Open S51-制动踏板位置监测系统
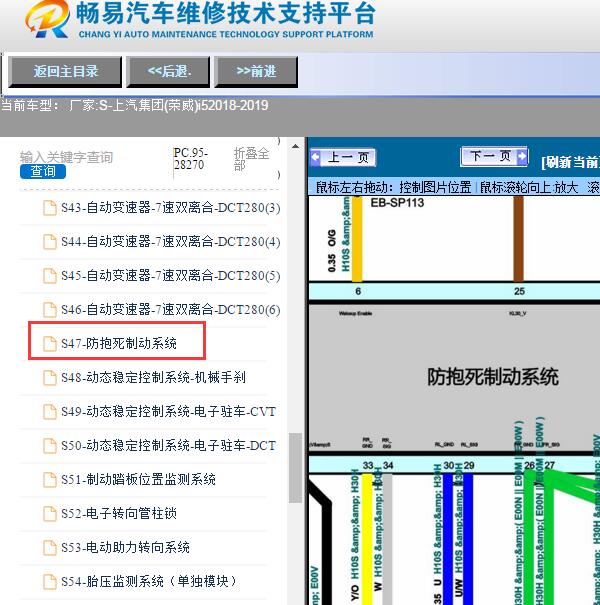 pos(138,480)
